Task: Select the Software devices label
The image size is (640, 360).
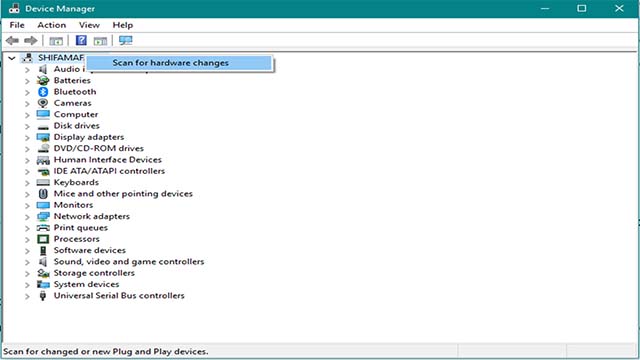Action: pyautogui.click(x=90, y=250)
